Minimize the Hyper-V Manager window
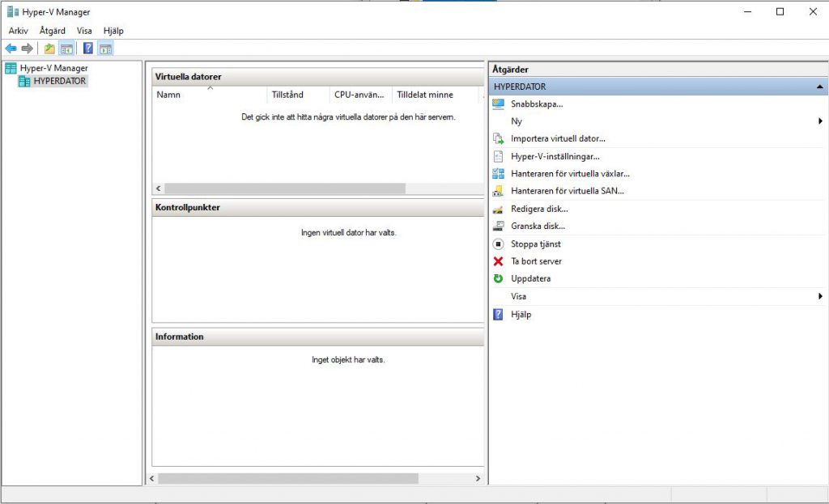 (747, 11)
